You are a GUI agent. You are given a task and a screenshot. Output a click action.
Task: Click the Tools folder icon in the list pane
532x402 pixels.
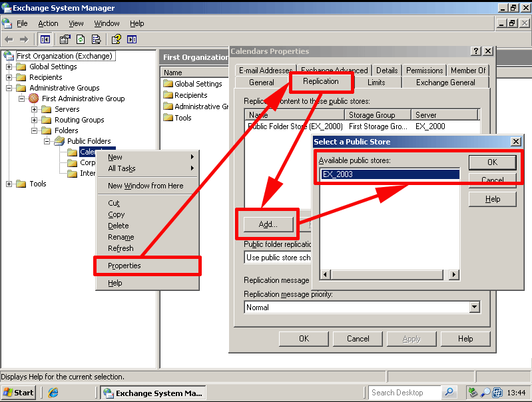[x=168, y=118]
